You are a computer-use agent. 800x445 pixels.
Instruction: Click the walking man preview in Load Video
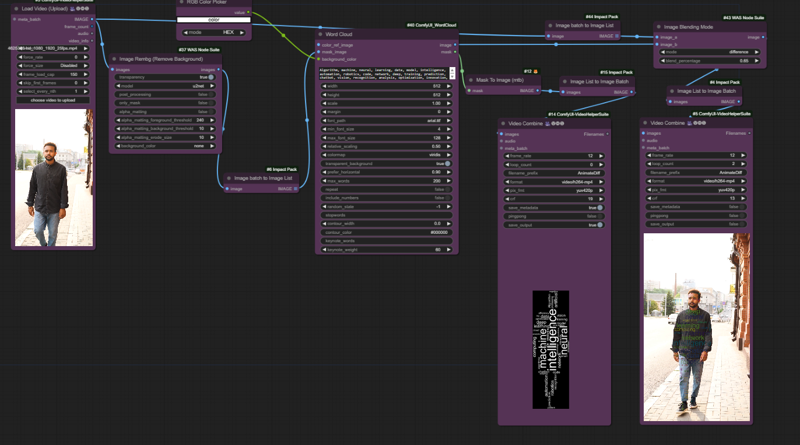[54, 178]
